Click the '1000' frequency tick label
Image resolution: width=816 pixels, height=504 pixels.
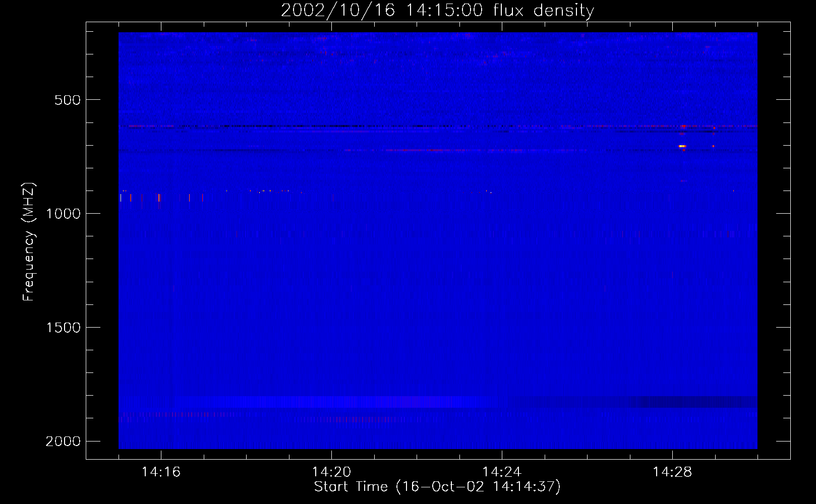pos(63,214)
